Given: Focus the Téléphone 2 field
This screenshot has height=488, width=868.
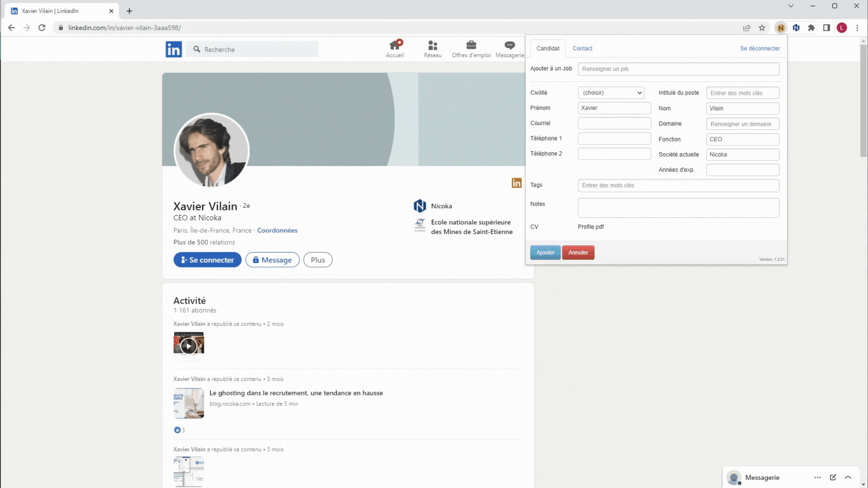Looking at the screenshot, I should (x=614, y=154).
